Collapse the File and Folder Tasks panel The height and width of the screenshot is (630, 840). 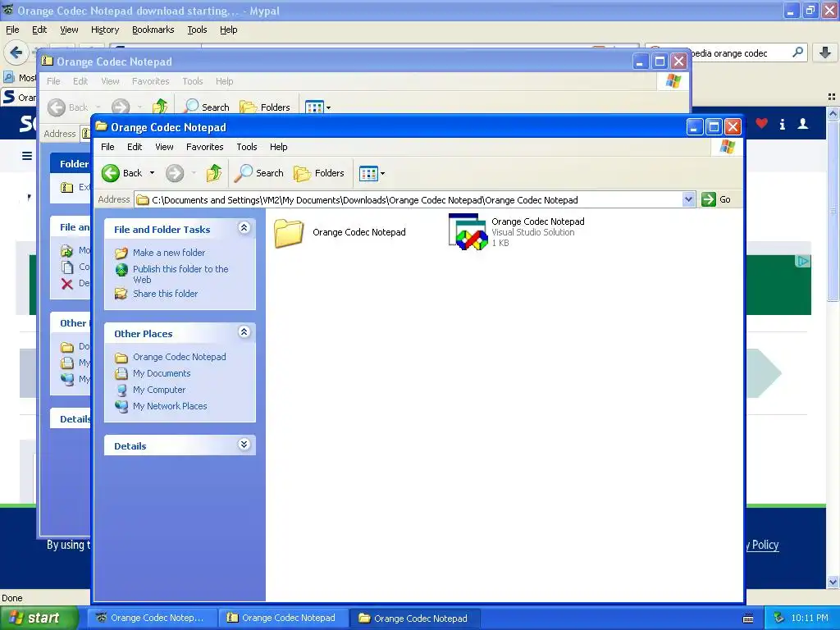click(x=244, y=228)
